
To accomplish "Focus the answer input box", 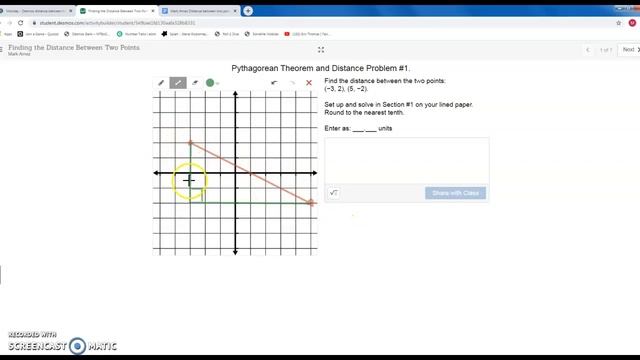I will (407, 161).
